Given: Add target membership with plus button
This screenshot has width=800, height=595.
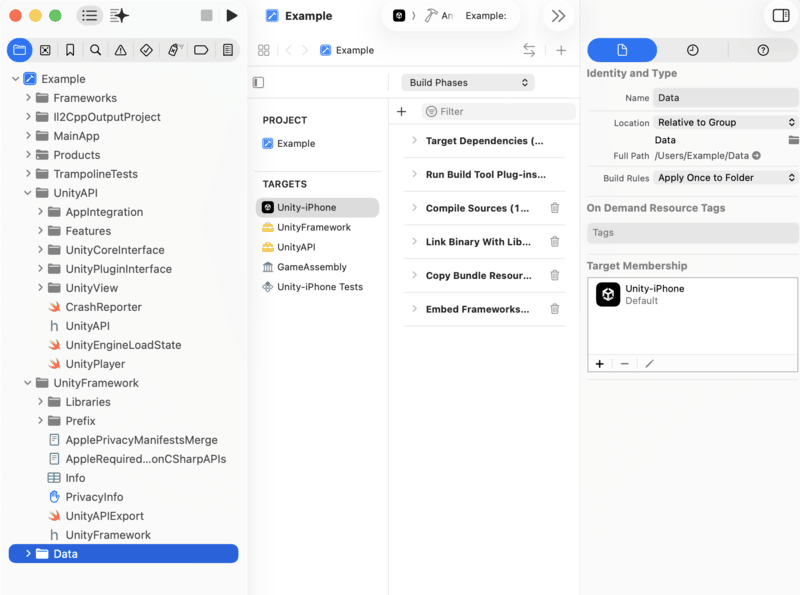Looking at the screenshot, I should click(x=600, y=364).
